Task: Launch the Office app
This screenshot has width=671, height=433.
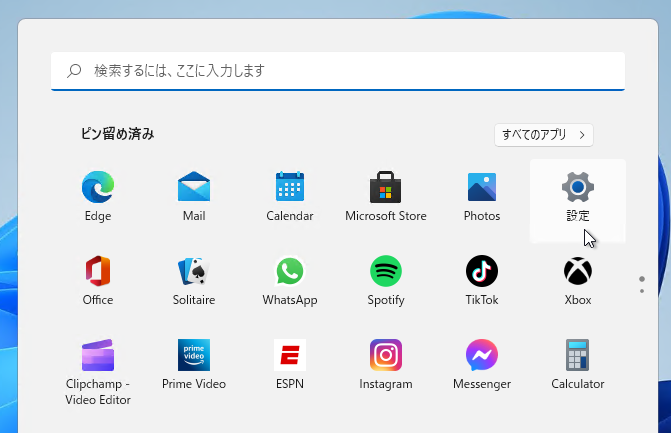Action: pos(98,280)
